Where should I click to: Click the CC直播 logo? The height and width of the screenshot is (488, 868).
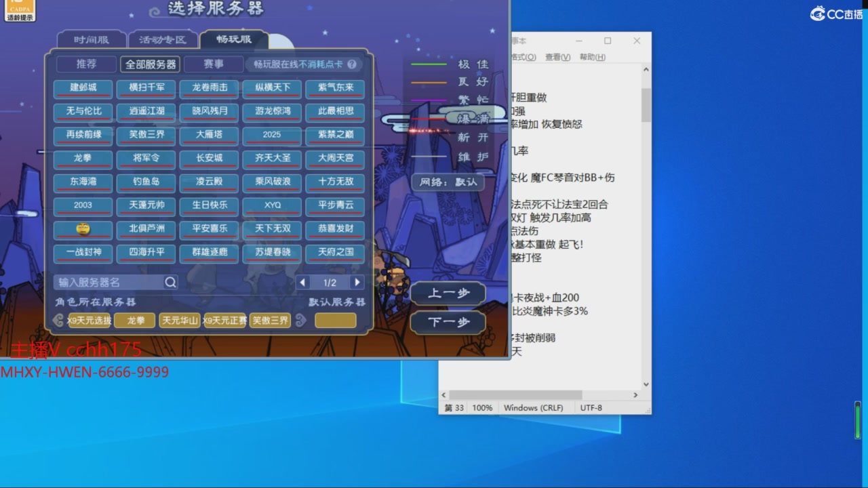pos(836,14)
